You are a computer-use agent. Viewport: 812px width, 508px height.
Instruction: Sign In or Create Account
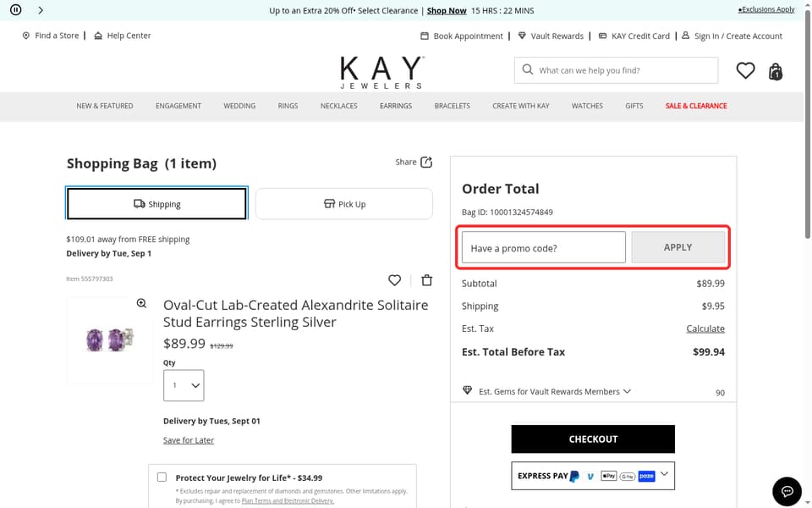tap(732, 36)
